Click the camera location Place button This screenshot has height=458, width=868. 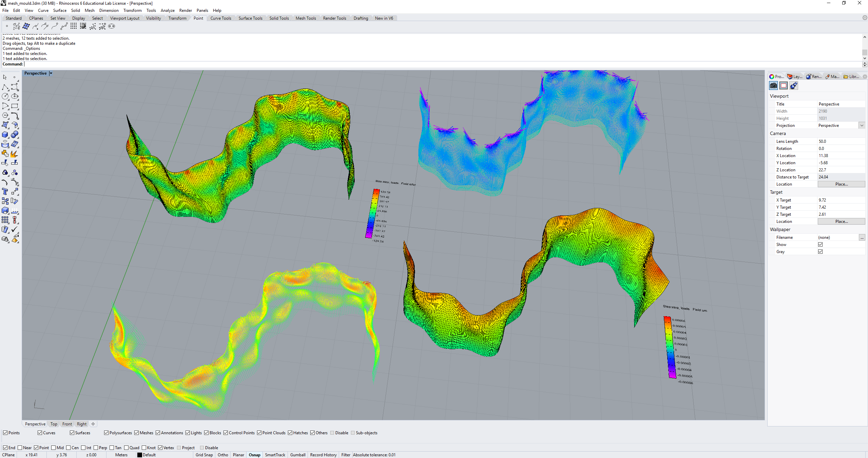[841, 184]
